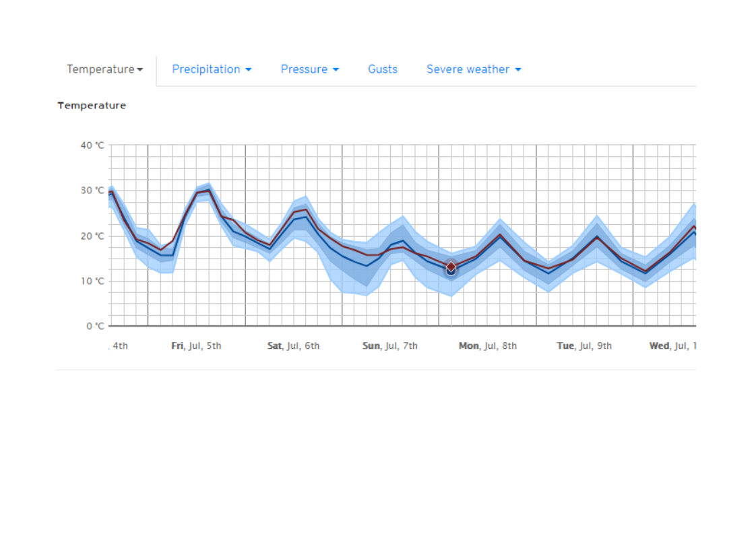Click the 0 °C y-axis label
This screenshot has height=534, width=756.
[x=96, y=327]
